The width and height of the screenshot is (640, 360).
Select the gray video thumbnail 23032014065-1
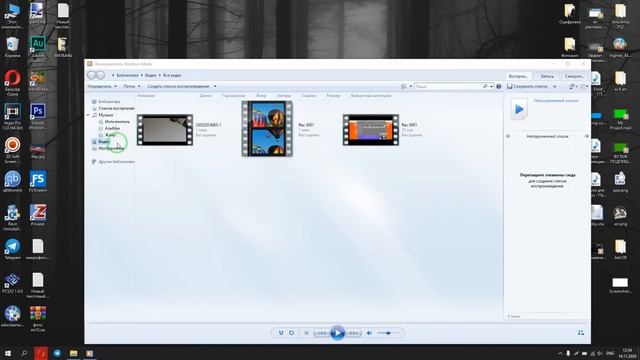pyautogui.click(x=165, y=130)
